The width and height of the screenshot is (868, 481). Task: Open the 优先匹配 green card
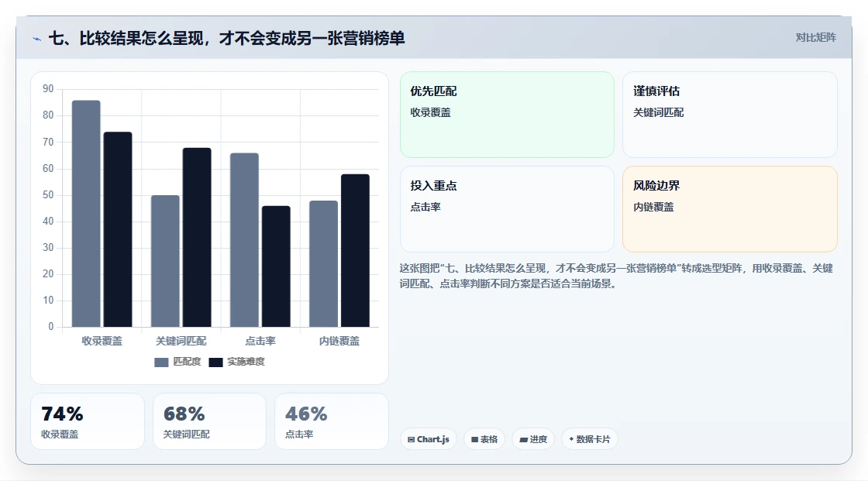click(x=507, y=115)
